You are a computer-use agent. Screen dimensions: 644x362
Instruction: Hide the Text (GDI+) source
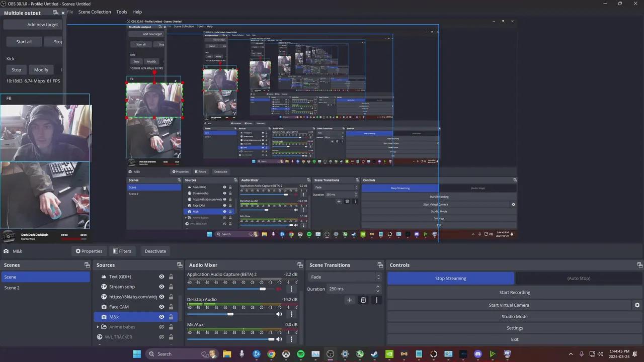[x=162, y=277]
